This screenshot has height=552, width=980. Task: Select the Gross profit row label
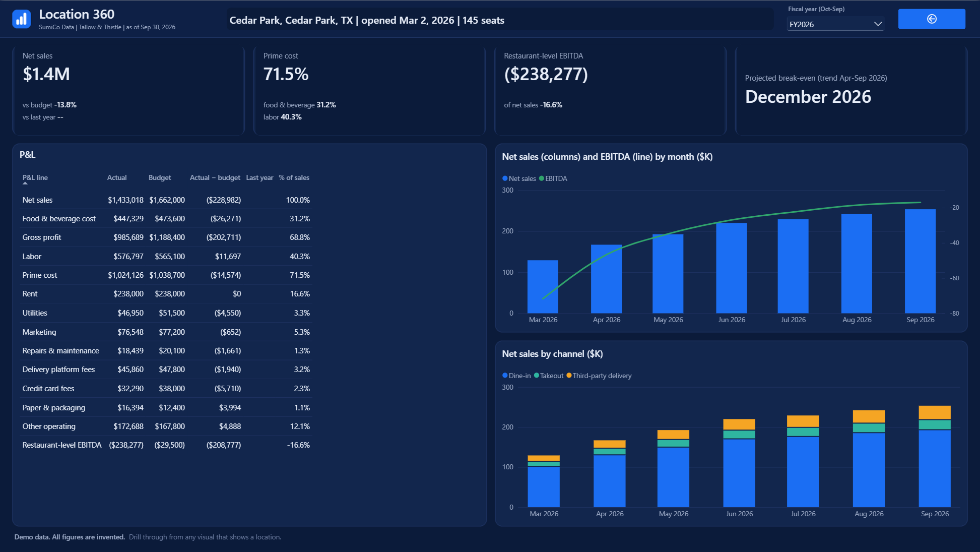coord(42,237)
